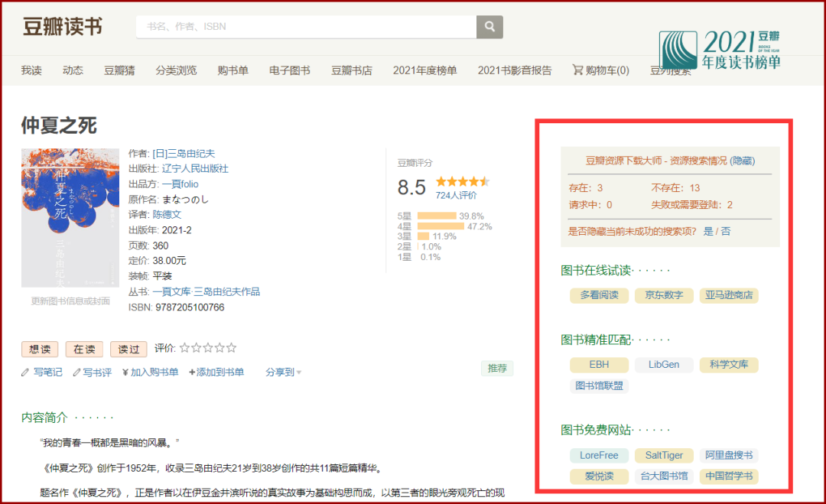The height and width of the screenshot is (504, 826).
Task: Open producer link 一頁folio
Action: point(180,184)
